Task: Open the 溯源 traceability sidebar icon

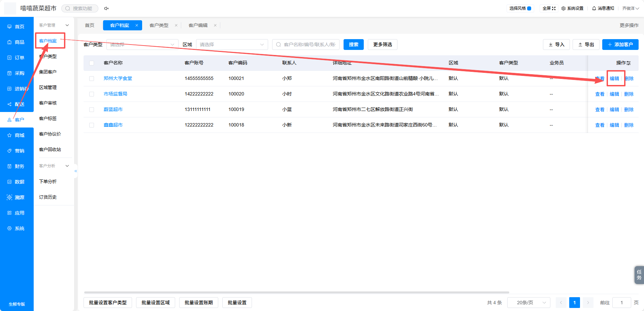Action: click(9, 197)
